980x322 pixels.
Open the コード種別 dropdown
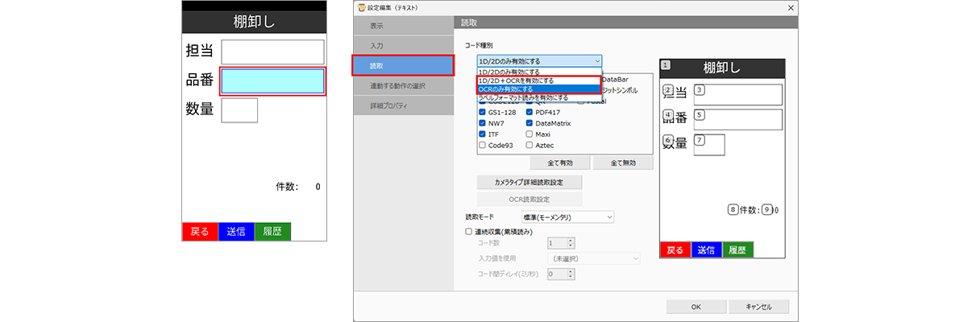point(538,60)
